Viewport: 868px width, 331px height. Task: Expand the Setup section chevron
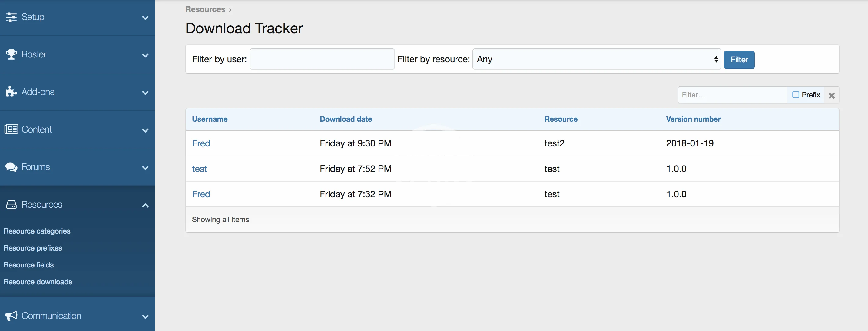click(x=145, y=18)
